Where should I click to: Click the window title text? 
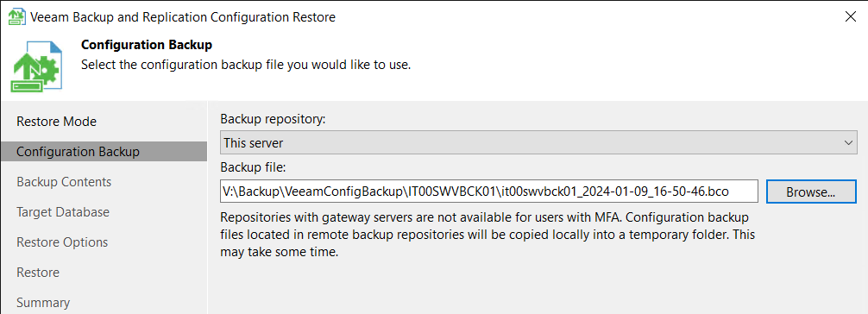(x=183, y=17)
